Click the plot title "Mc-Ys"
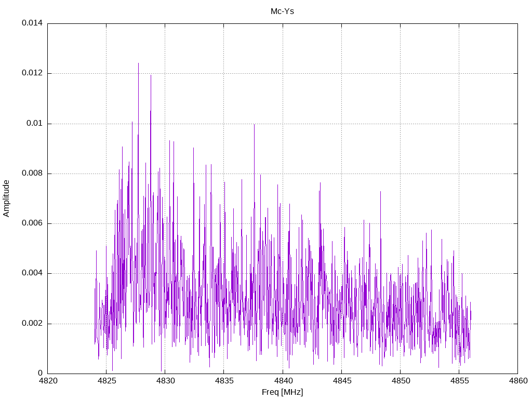This screenshot has height=399, width=532. tap(282, 11)
